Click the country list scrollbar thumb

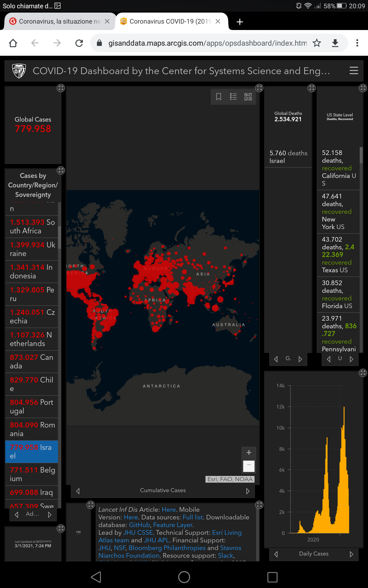(59, 237)
